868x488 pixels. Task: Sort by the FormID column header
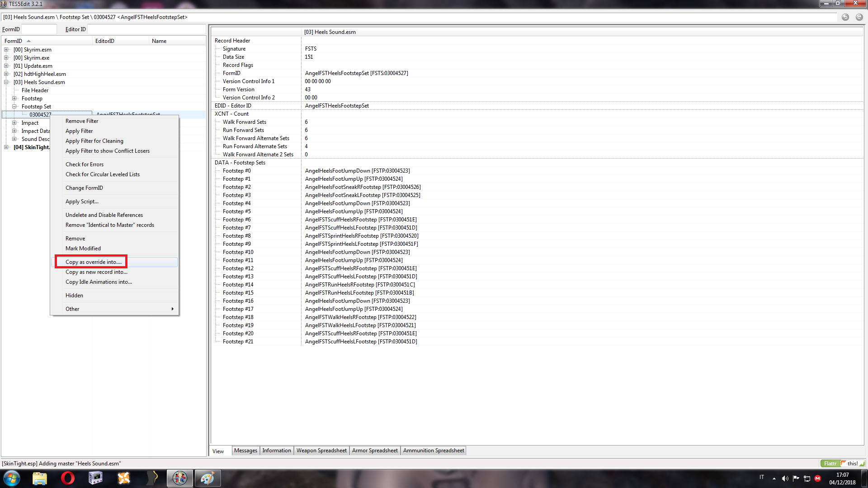coord(47,41)
